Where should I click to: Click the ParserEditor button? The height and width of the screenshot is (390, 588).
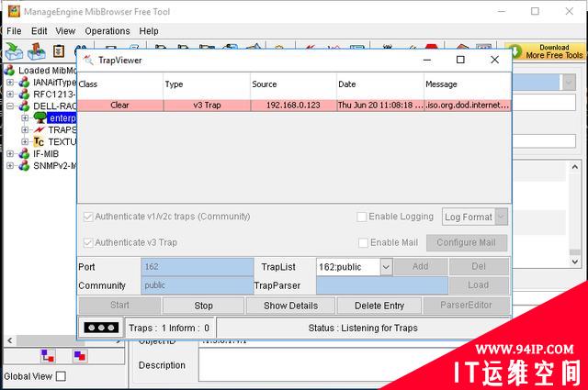466,306
